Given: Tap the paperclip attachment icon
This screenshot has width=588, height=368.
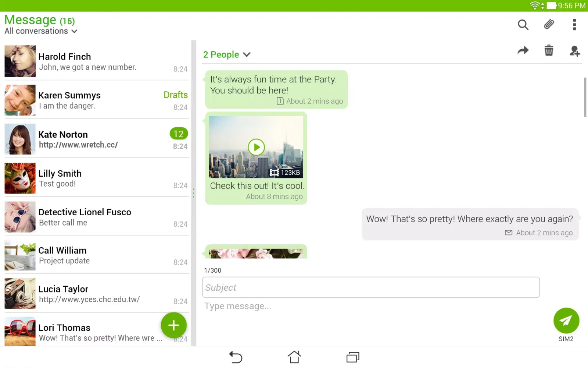Looking at the screenshot, I should (x=549, y=25).
